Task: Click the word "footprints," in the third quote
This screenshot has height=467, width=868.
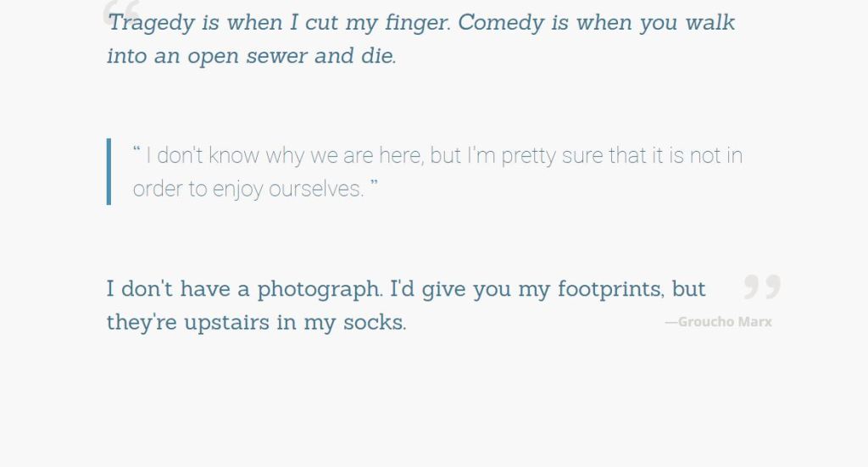Action: pos(610,289)
